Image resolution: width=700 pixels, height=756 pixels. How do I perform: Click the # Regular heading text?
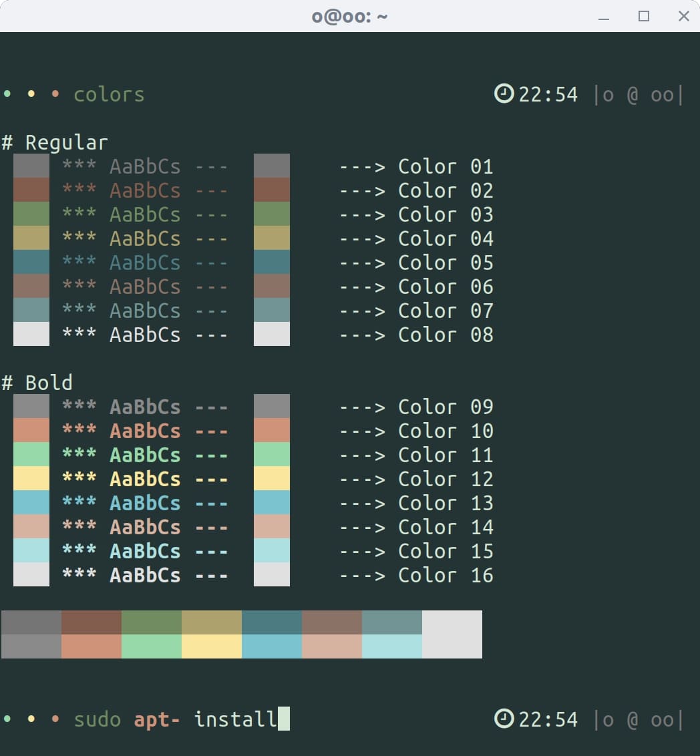point(55,142)
